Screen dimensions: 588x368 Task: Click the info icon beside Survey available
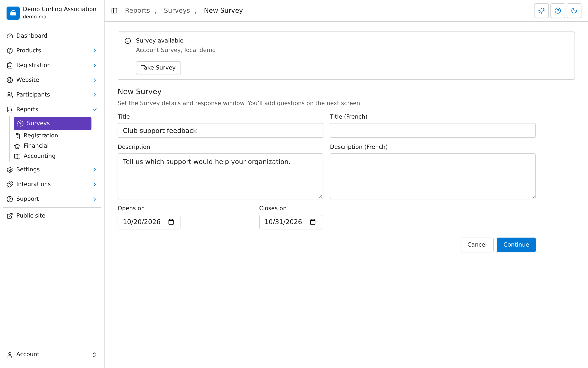[128, 41]
